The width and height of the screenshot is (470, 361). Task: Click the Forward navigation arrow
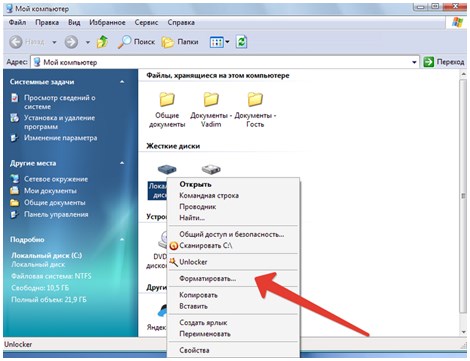(71, 42)
